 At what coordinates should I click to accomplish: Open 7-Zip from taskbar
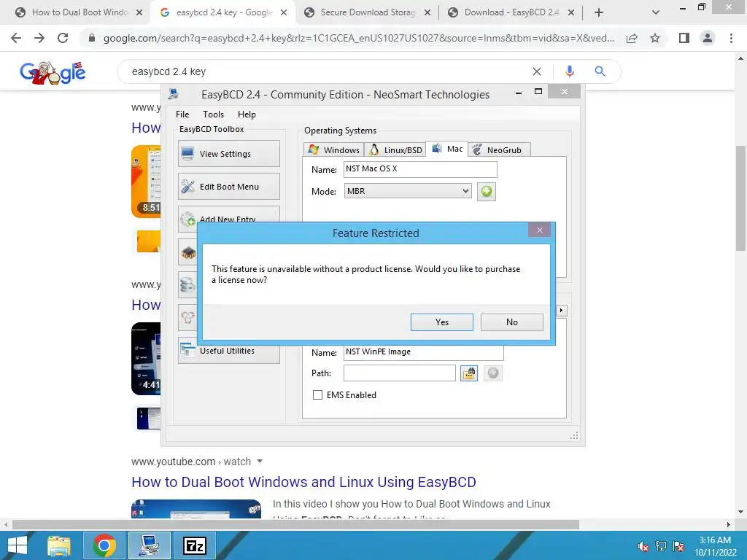[x=195, y=545]
